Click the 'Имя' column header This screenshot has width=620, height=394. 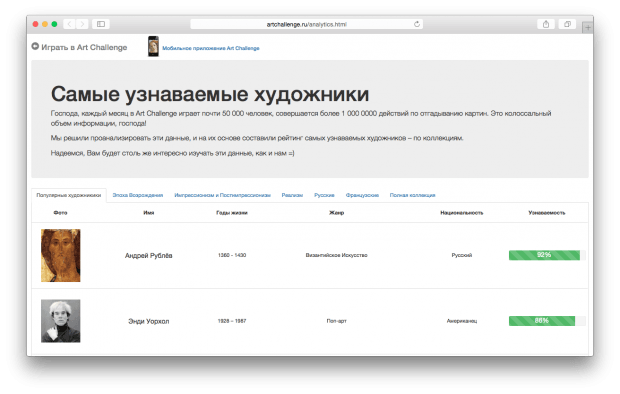(149, 213)
